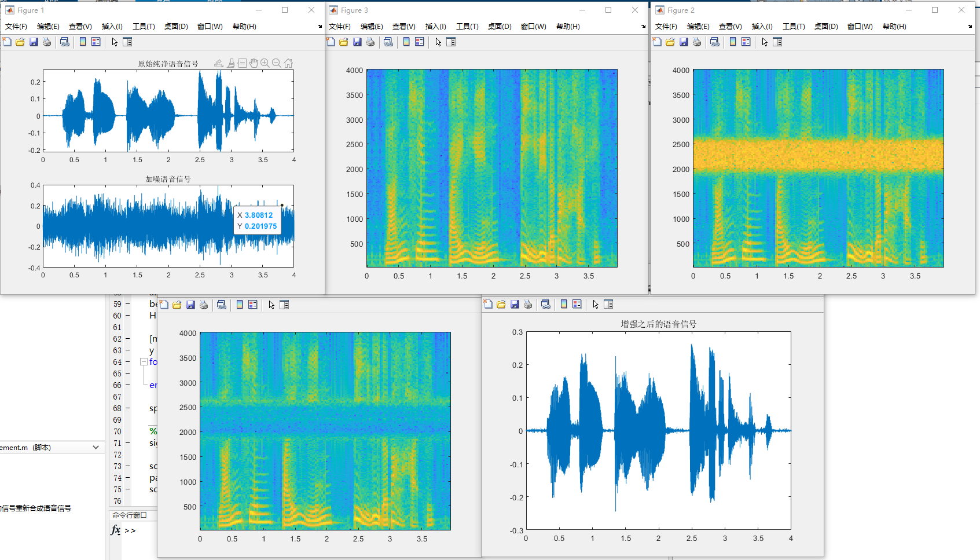This screenshot has height=560, width=980.
Task: Click line number 70 in the editor gutter
Action: 118,431
